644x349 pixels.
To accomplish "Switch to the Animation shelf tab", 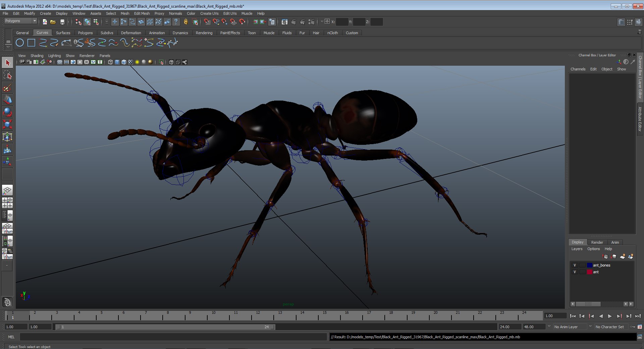I will tap(157, 33).
